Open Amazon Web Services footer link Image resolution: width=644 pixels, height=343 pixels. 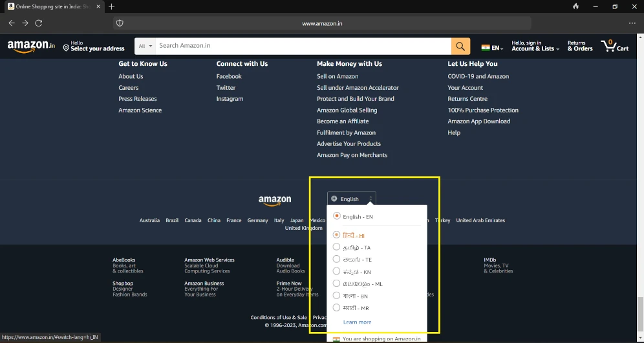click(x=209, y=265)
